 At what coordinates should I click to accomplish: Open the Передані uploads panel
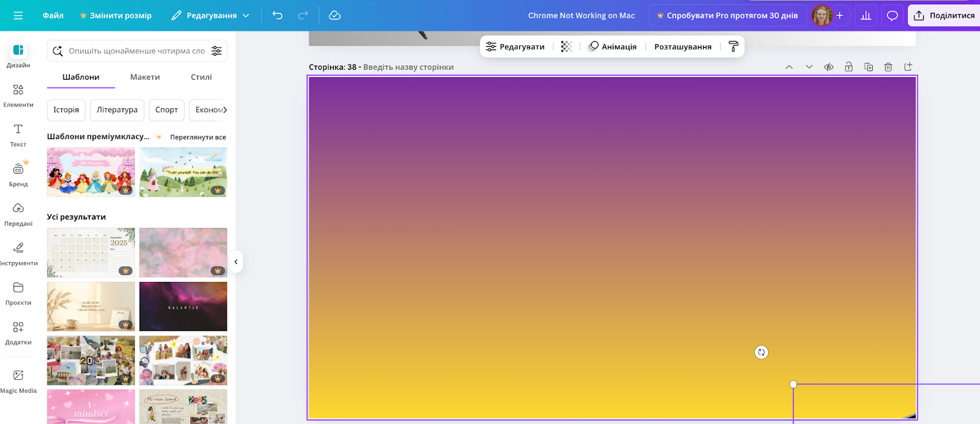18,214
